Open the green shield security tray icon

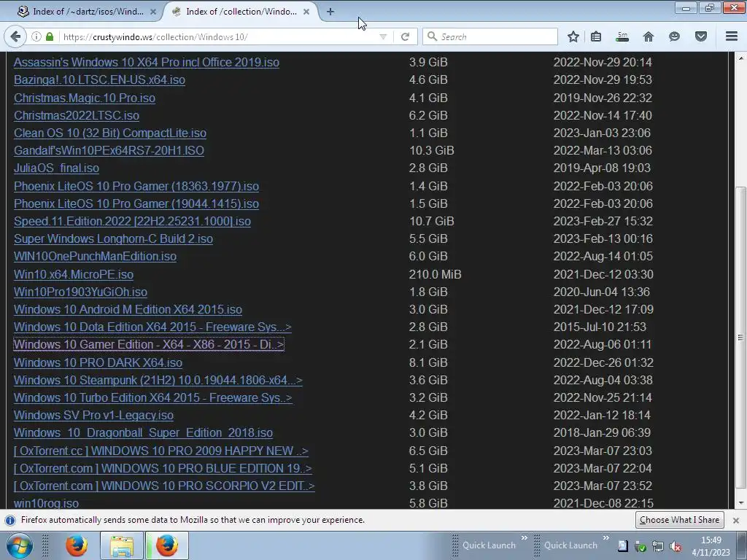tap(640, 546)
